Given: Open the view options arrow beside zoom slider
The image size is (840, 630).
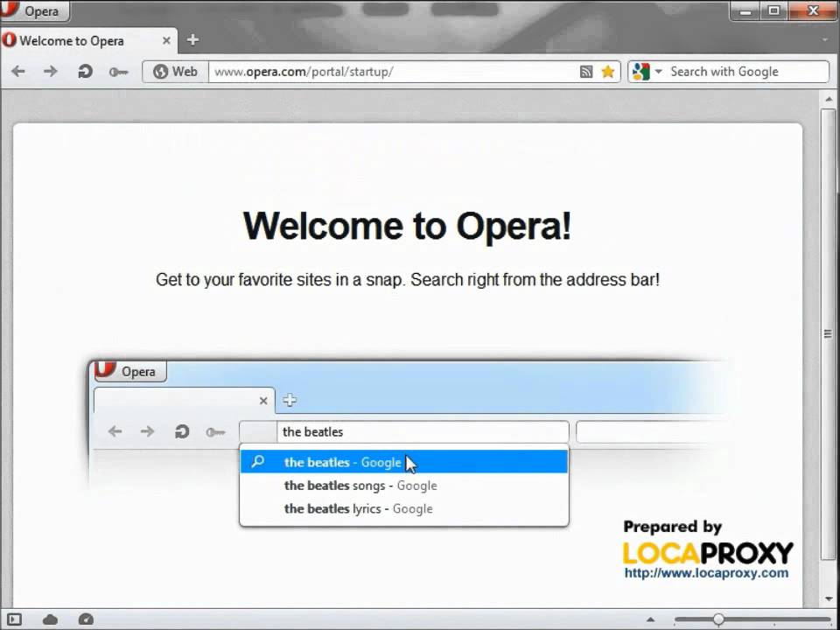Looking at the screenshot, I should 650,619.
